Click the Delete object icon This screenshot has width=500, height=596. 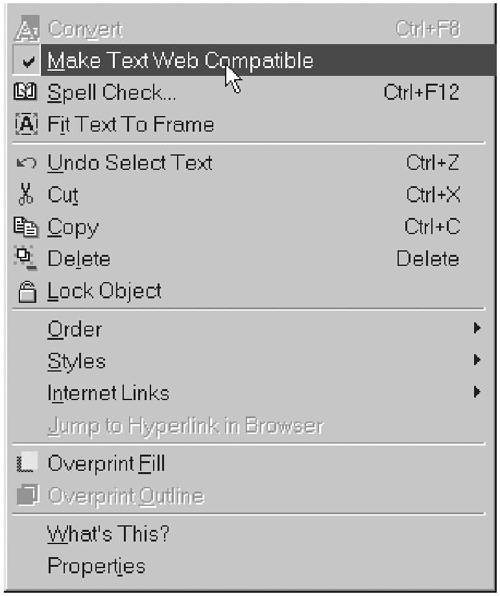click(x=26, y=258)
